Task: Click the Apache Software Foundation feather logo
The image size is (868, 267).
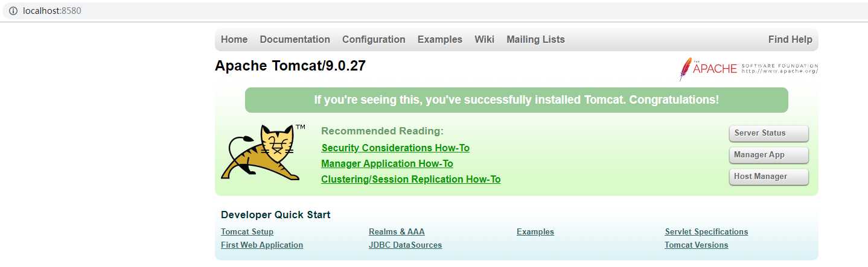Action: [x=748, y=69]
